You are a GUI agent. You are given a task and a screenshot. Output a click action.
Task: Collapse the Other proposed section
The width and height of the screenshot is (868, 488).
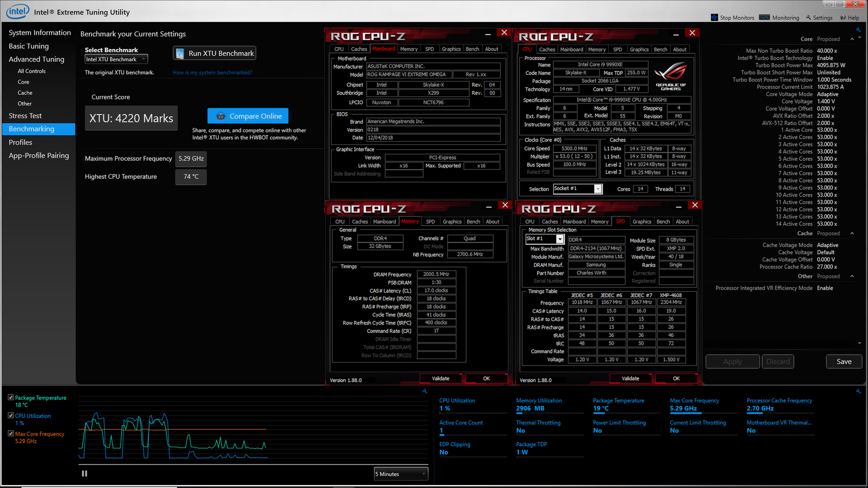[x=852, y=277]
